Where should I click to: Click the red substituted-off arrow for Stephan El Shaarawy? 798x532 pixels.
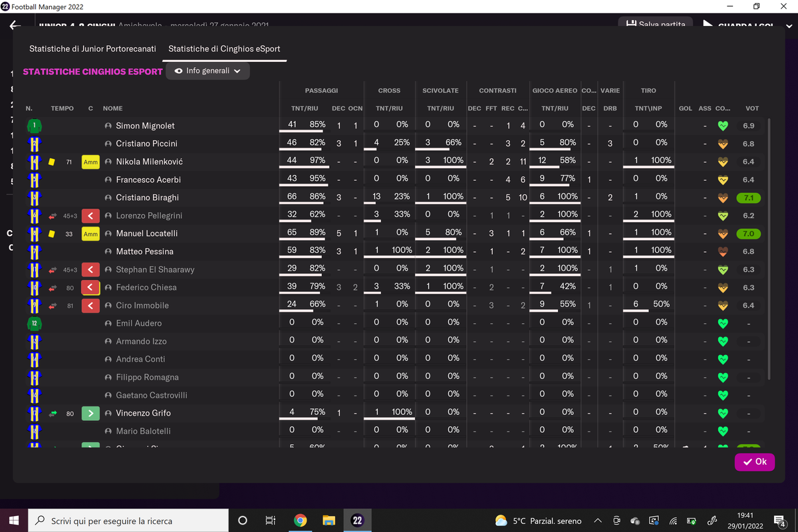click(x=90, y=269)
